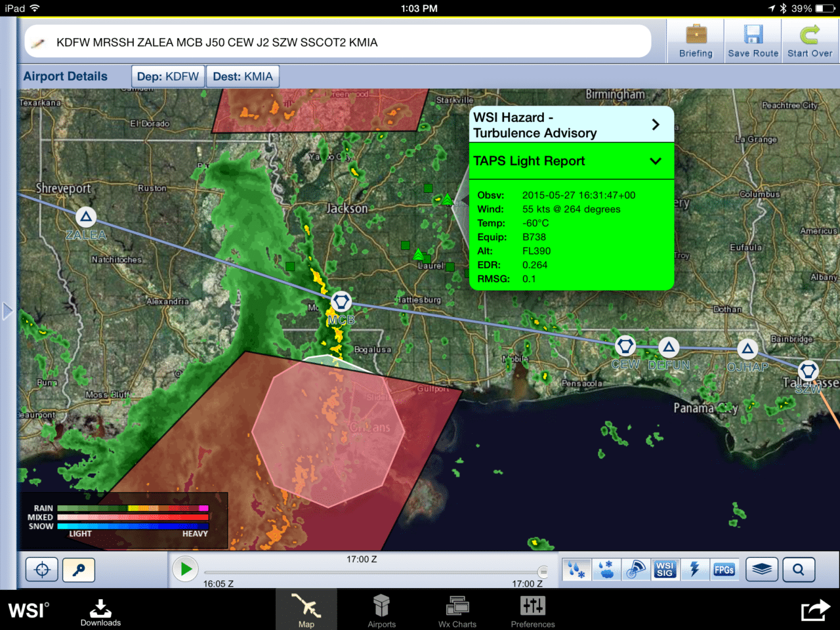Tap the Jackson city label
The width and height of the screenshot is (840, 630).
(347, 209)
